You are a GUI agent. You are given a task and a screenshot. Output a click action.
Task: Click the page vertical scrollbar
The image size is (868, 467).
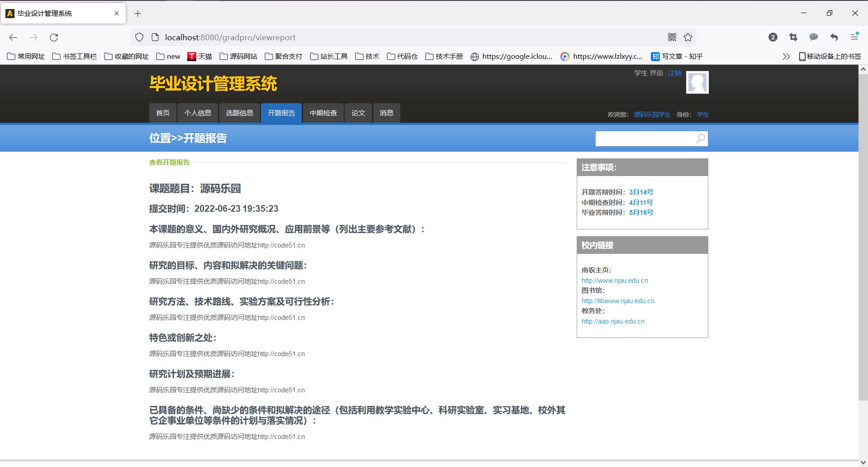863,238
